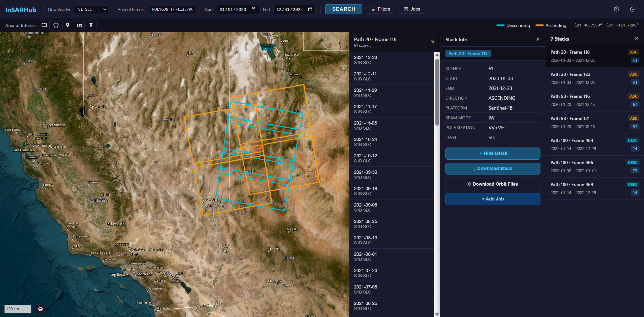Click the scene list scrollbar thumb
The height and width of the screenshot is (317, 644).
(x=437, y=92)
